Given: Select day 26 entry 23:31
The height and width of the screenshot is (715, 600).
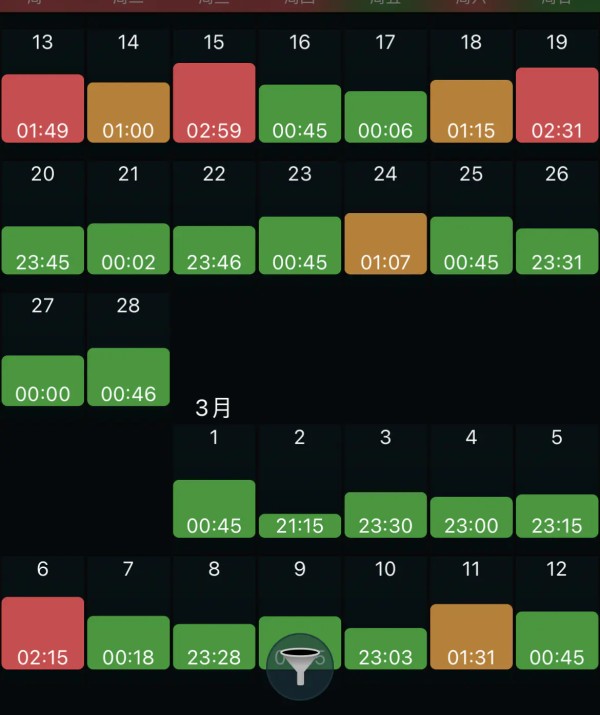Looking at the screenshot, I should pos(557,252).
